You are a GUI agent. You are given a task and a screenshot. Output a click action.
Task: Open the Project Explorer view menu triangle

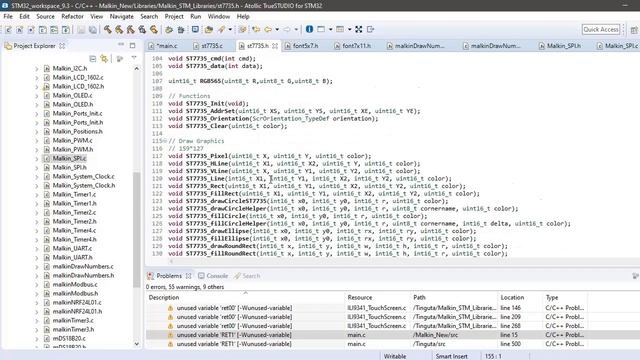(x=134, y=58)
